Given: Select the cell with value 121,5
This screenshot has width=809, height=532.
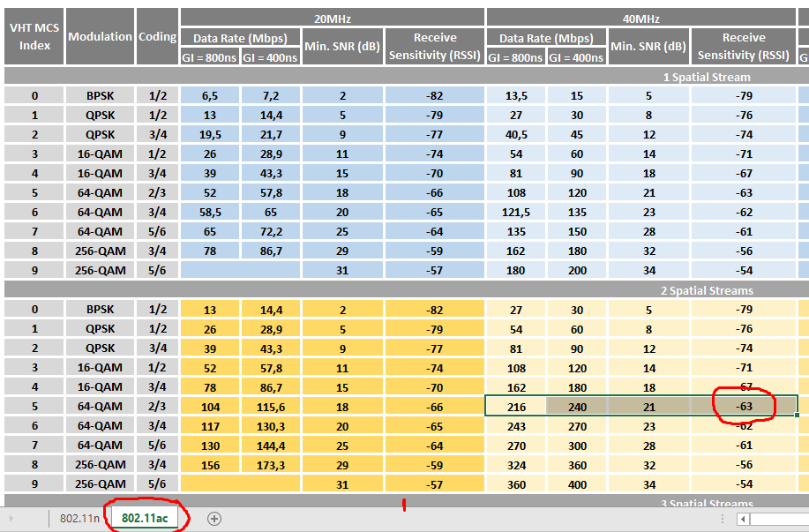Looking at the screenshot, I should point(516,212).
